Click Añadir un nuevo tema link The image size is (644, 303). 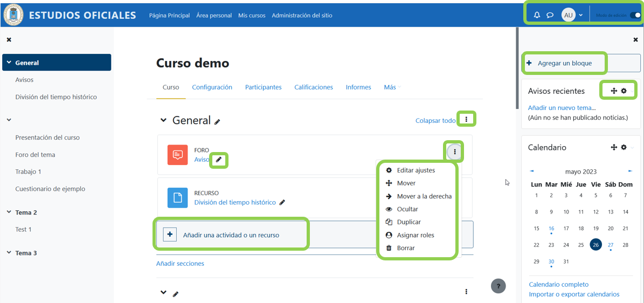(559, 108)
